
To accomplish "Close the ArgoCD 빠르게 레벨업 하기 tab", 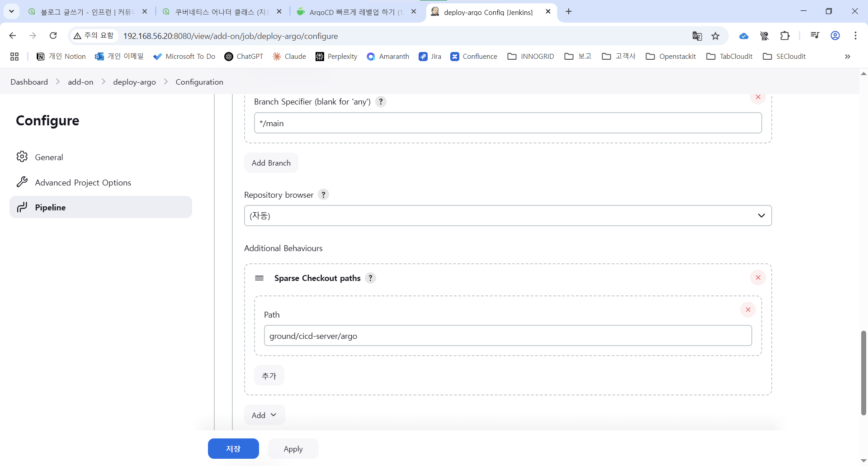I will [414, 12].
